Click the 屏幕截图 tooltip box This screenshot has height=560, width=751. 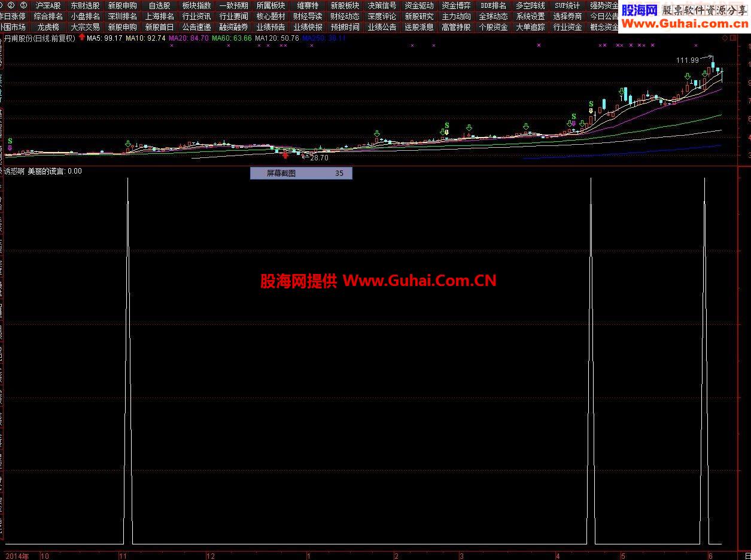(x=301, y=174)
